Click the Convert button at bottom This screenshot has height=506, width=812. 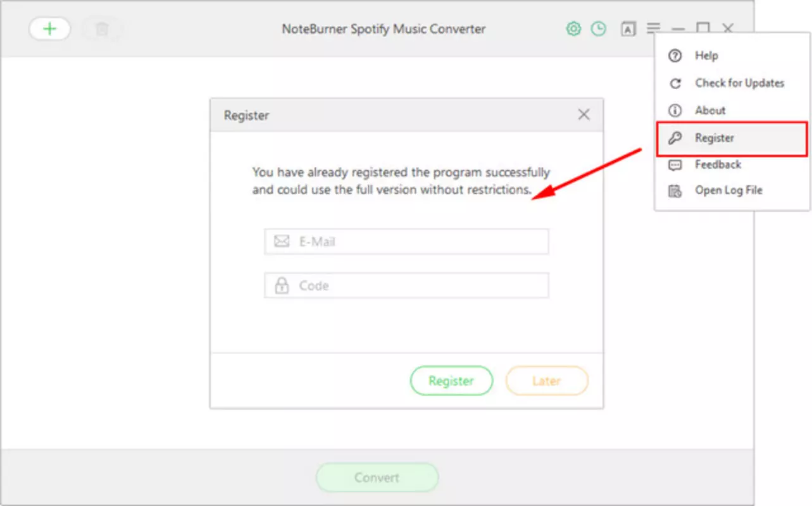[377, 478]
